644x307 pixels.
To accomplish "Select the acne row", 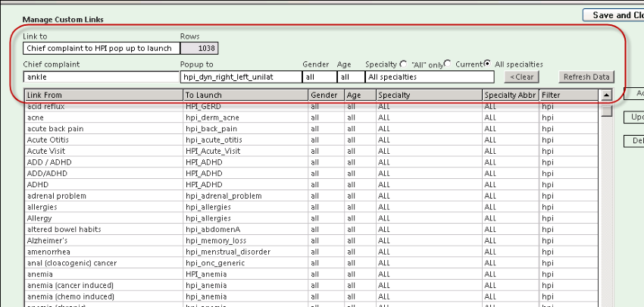I will (x=311, y=117).
